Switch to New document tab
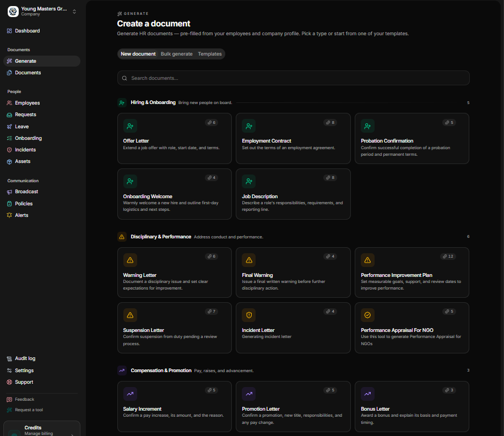 tap(138, 54)
